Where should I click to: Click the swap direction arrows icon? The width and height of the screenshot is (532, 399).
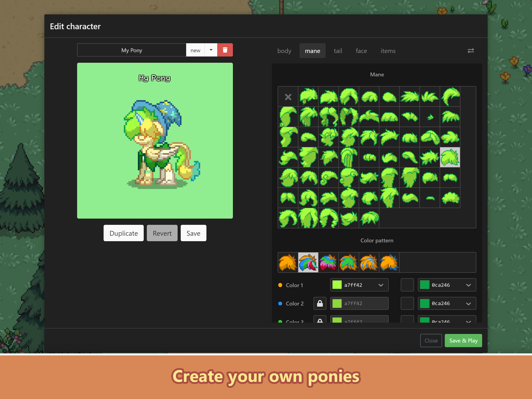471,51
